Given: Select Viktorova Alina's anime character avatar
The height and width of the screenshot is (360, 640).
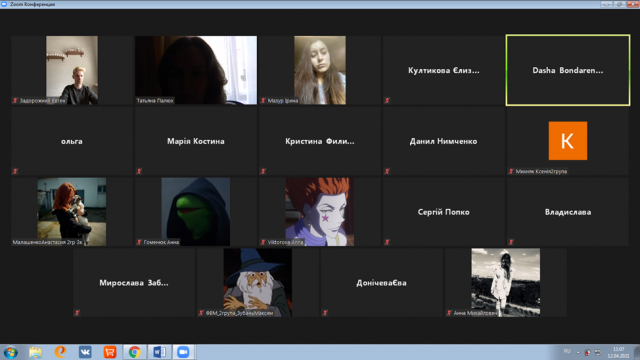Looking at the screenshot, I should point(320,212).
